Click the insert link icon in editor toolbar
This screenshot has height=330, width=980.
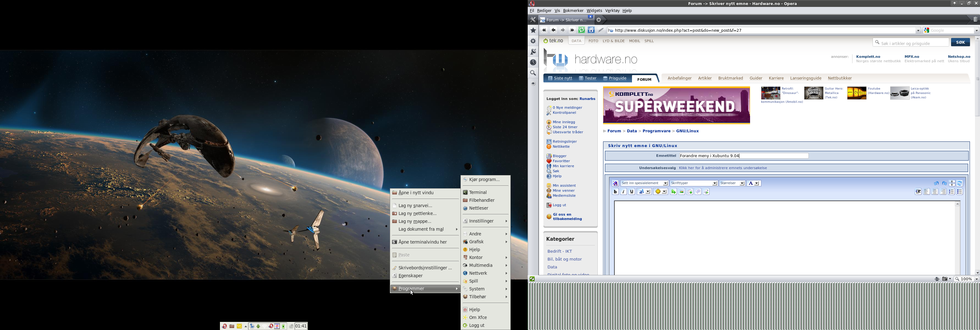(673, 192)
